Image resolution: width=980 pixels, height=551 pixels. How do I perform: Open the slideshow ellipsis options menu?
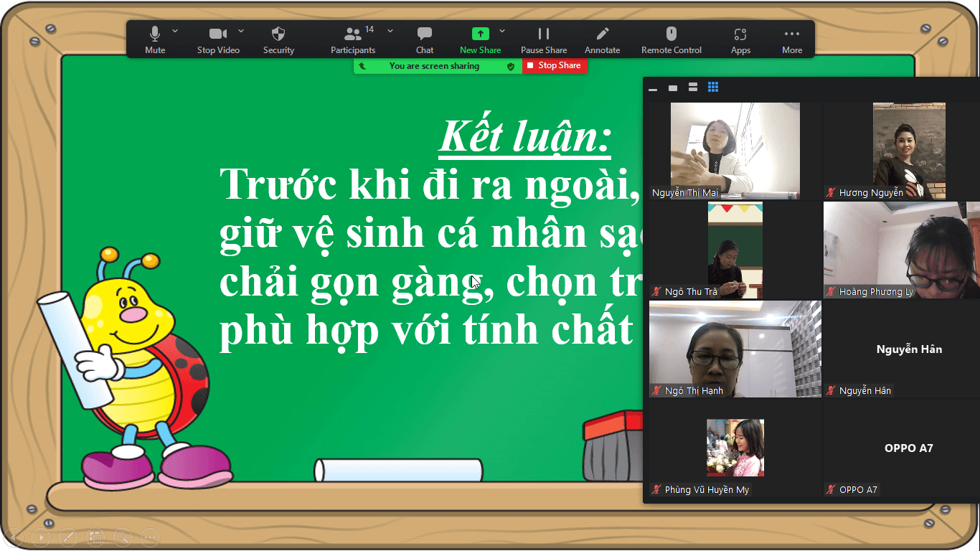[149, 537]
